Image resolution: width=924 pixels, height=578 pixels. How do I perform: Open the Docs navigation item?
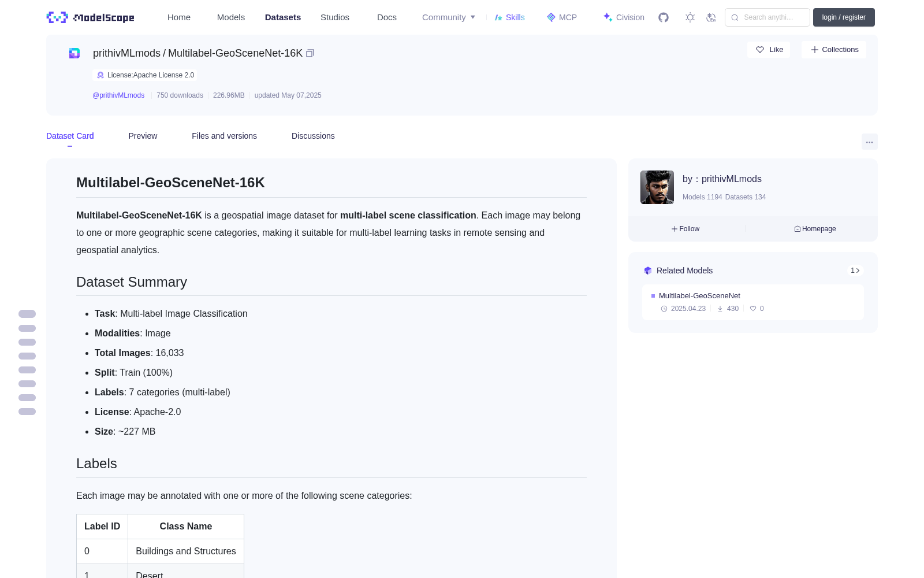point(387,17)
